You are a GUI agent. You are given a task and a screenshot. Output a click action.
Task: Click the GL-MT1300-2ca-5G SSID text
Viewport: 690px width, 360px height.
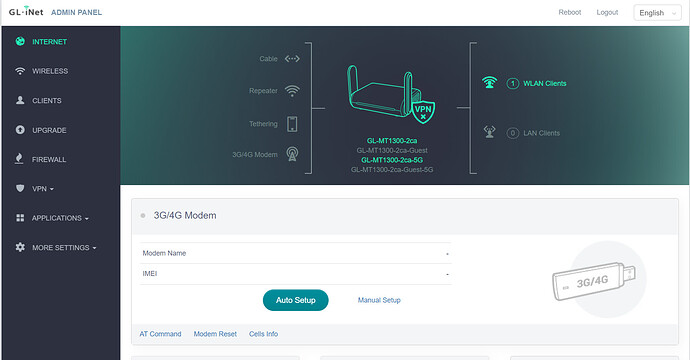point(392,160)
